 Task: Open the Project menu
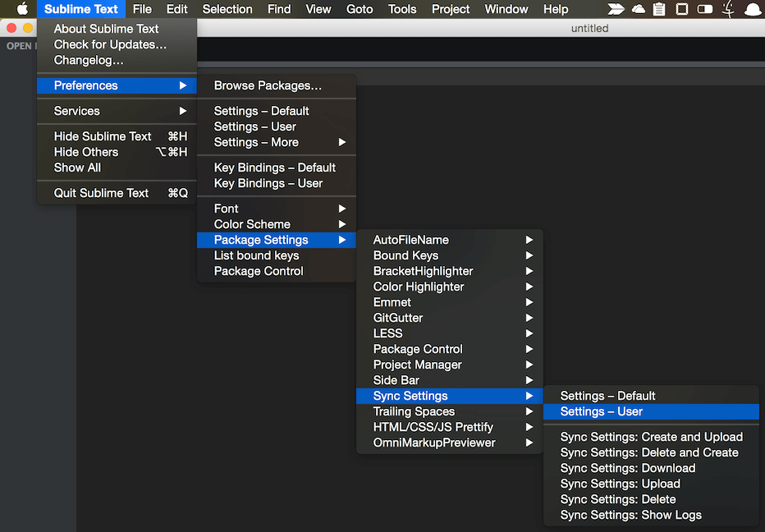pos(451,9)
